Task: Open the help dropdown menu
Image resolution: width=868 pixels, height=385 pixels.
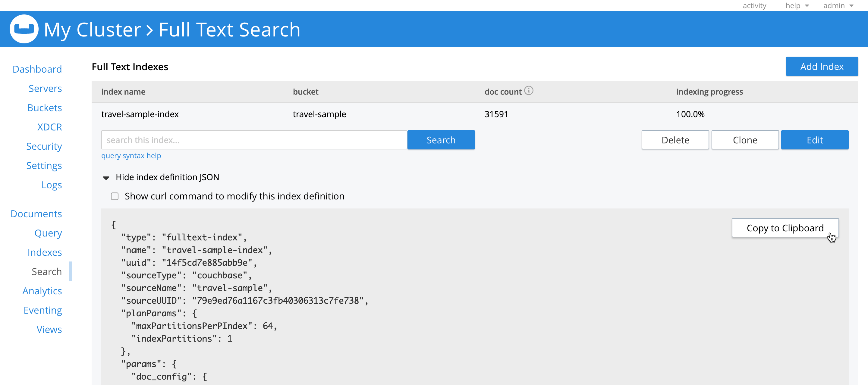Action: point(797,5)
